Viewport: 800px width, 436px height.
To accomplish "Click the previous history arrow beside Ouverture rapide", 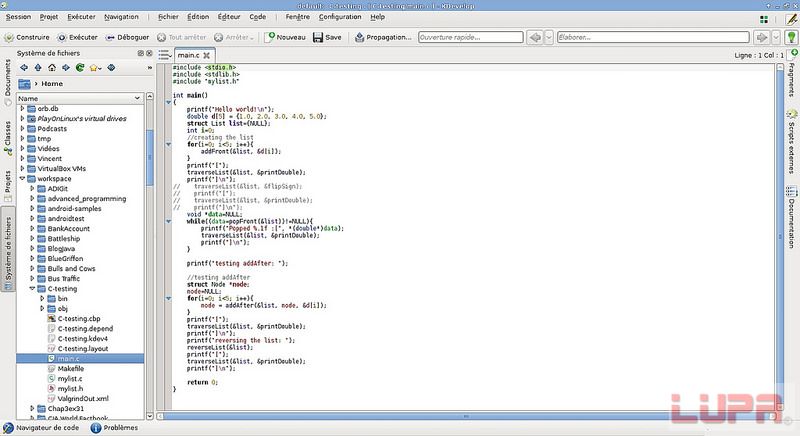I will point(535,37).
